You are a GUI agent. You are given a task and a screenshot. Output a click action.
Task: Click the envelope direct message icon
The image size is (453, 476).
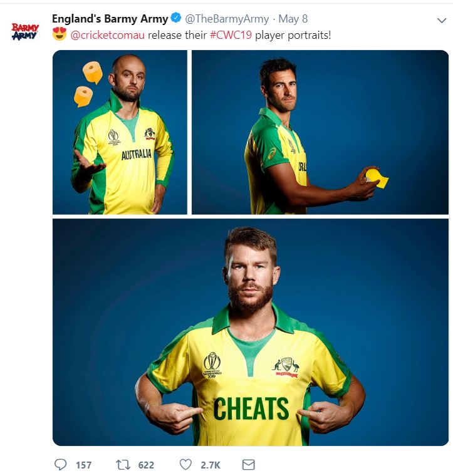click(248, 465)
